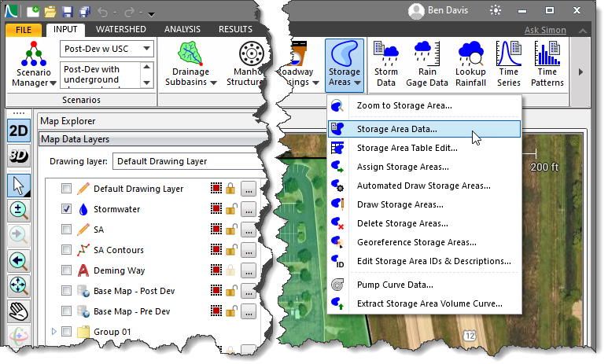Click the Map Data Layers panel header
The image size is (608, 364).
[153, 139]
